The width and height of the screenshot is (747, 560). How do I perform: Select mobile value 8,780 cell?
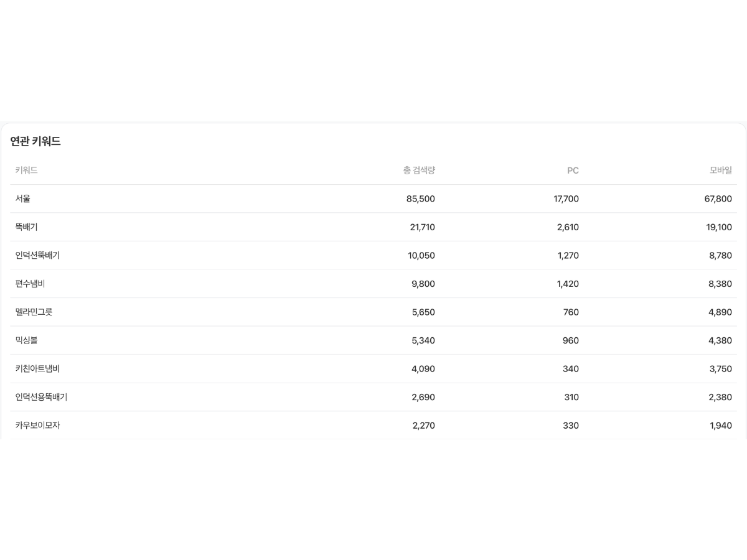720,256
